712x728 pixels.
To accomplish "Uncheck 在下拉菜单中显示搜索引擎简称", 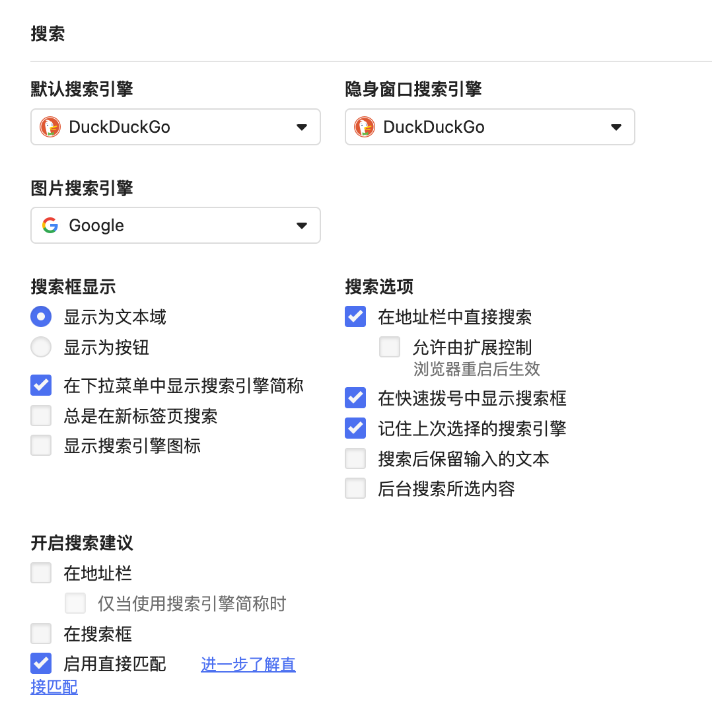I will pos(41,385).
